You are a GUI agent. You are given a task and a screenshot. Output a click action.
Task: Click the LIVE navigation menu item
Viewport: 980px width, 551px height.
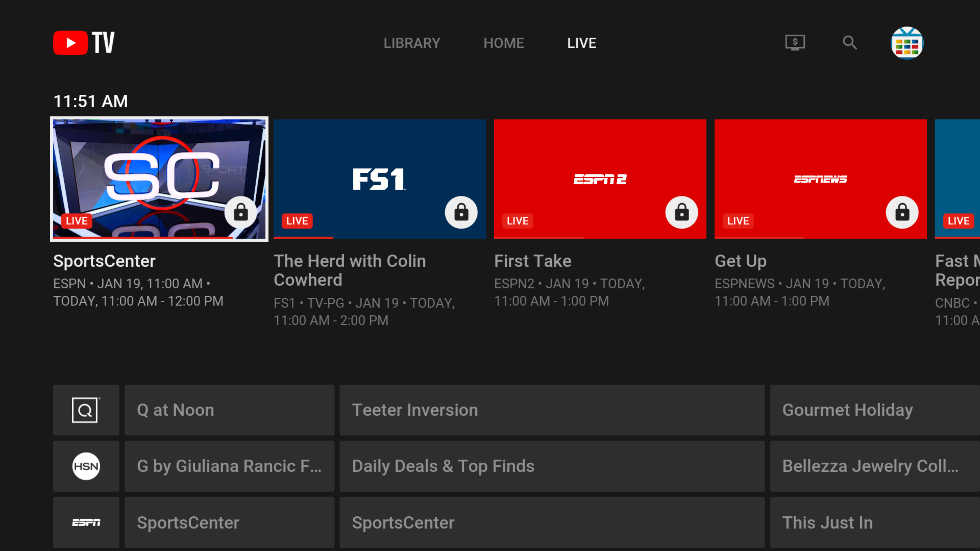[x=582, y=42]
